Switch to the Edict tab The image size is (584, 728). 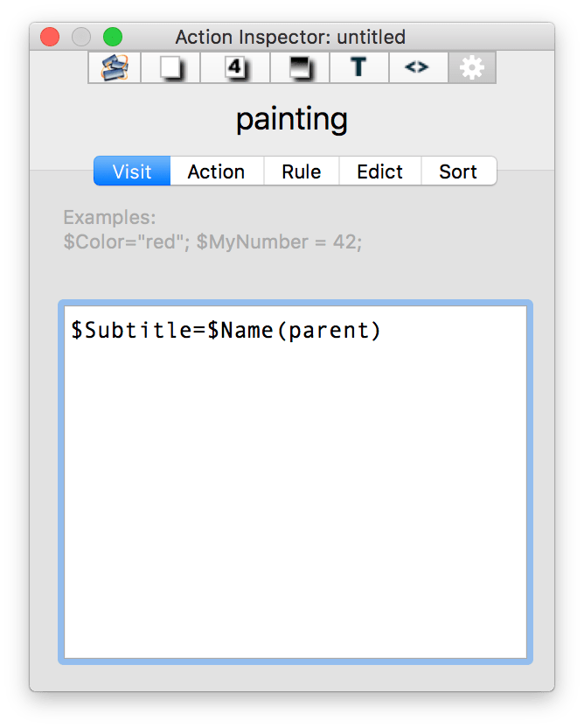pyautogui.click(x=379, y=171)
